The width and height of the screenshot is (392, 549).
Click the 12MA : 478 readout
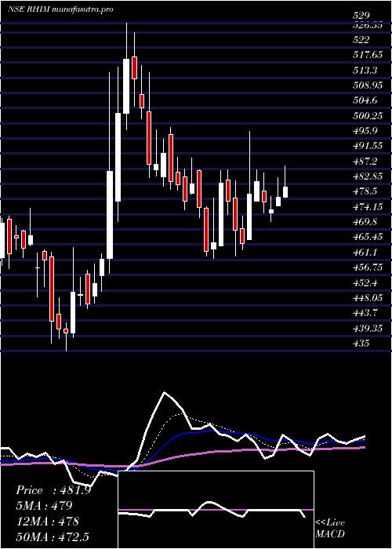[47, 522]
